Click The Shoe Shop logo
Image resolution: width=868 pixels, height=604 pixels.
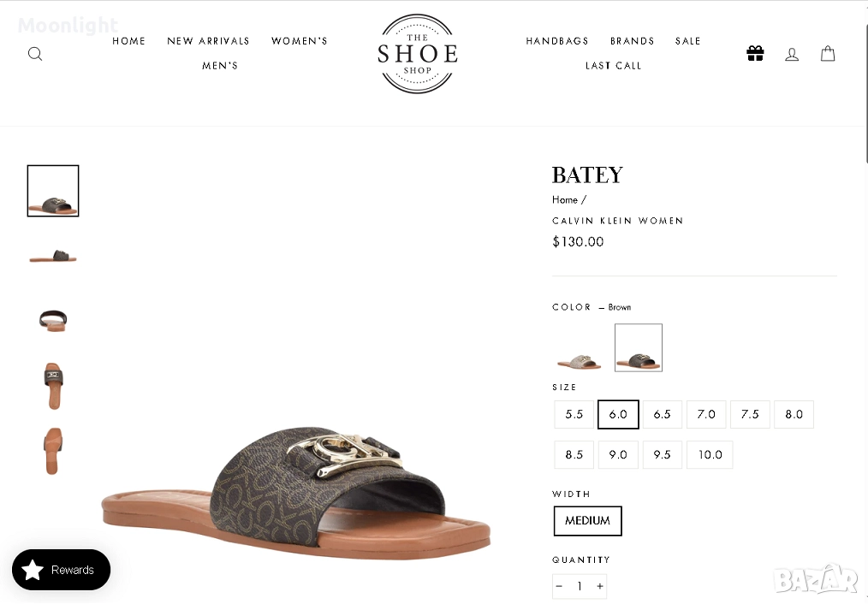click(x=418, y=54)
